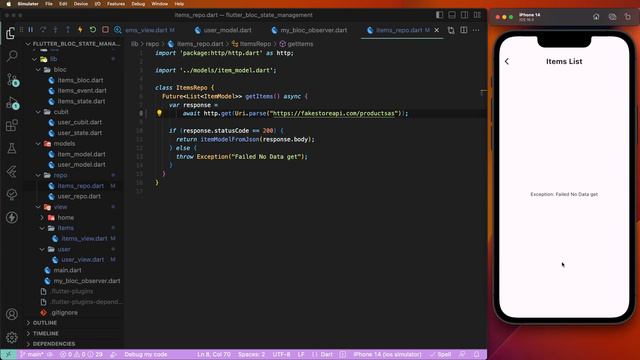This screenshot has height=360, width=640.
Task: Open the Edit menu in menu bar
Action: 63,4
